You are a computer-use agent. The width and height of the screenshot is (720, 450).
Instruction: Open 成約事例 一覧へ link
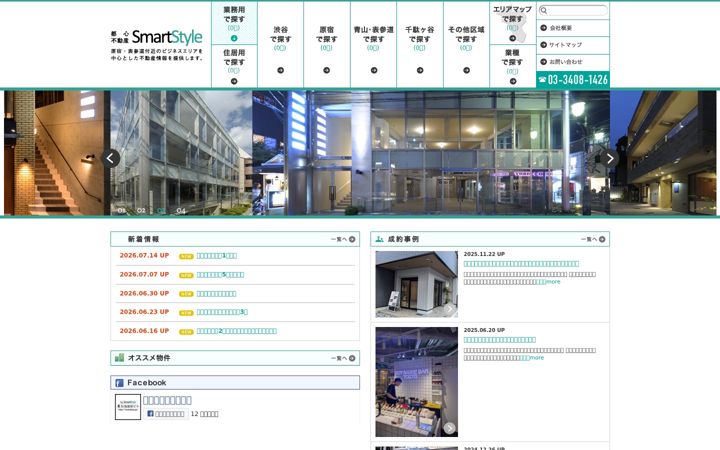(593, 239)
